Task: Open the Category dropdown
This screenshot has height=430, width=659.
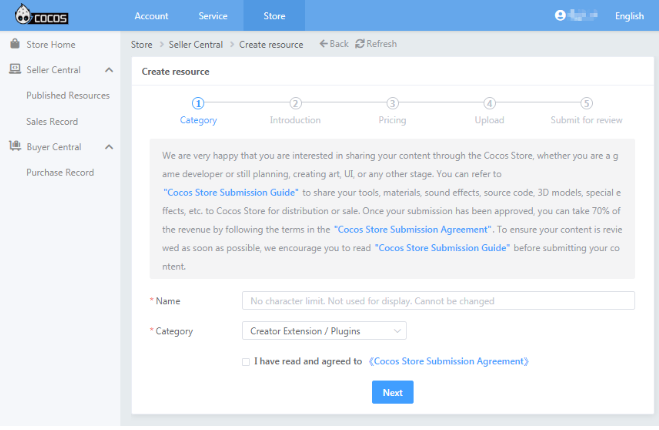Action: tap(324, 331)
